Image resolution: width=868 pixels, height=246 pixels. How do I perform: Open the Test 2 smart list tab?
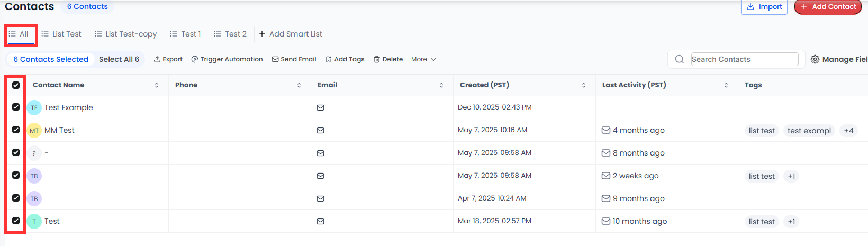[230, 34]
